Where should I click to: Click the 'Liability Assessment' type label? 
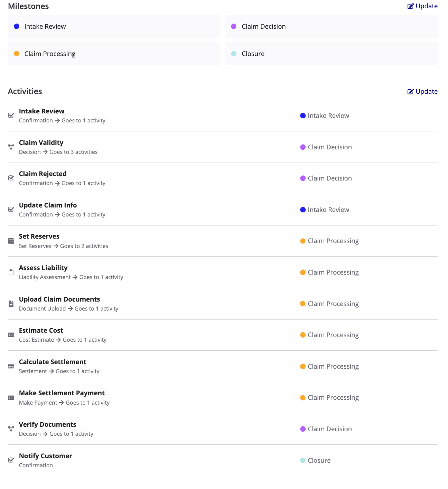coord(45,277)
